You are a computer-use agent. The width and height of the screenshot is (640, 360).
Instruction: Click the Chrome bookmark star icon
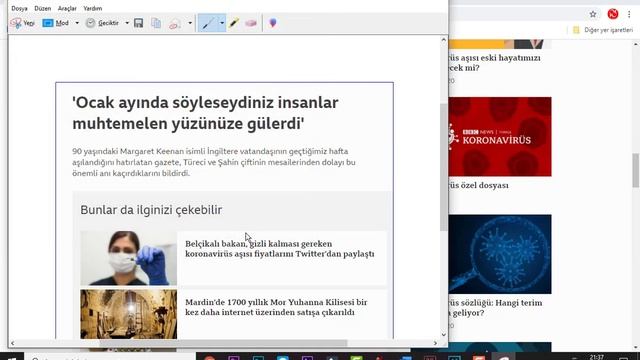click(x=593, y=14)
